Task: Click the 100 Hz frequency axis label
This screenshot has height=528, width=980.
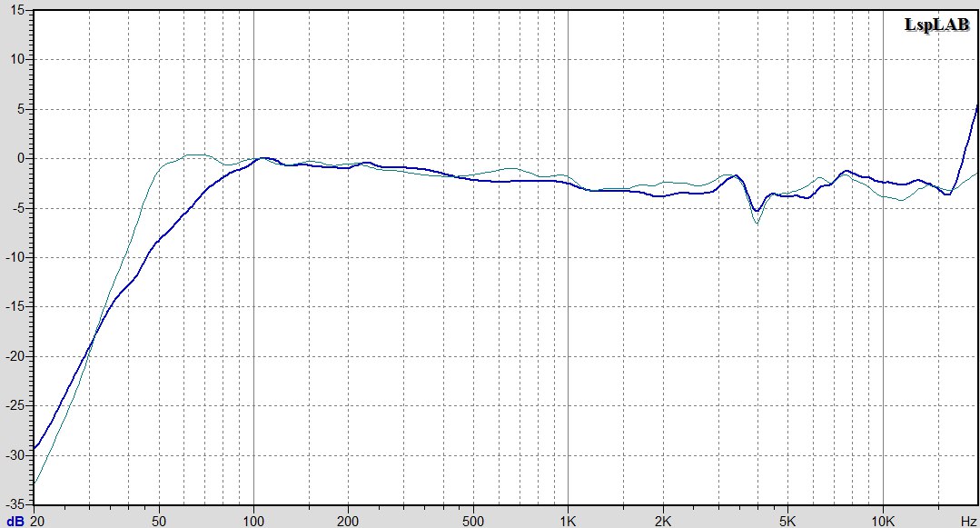Action: tap(253, 521)
